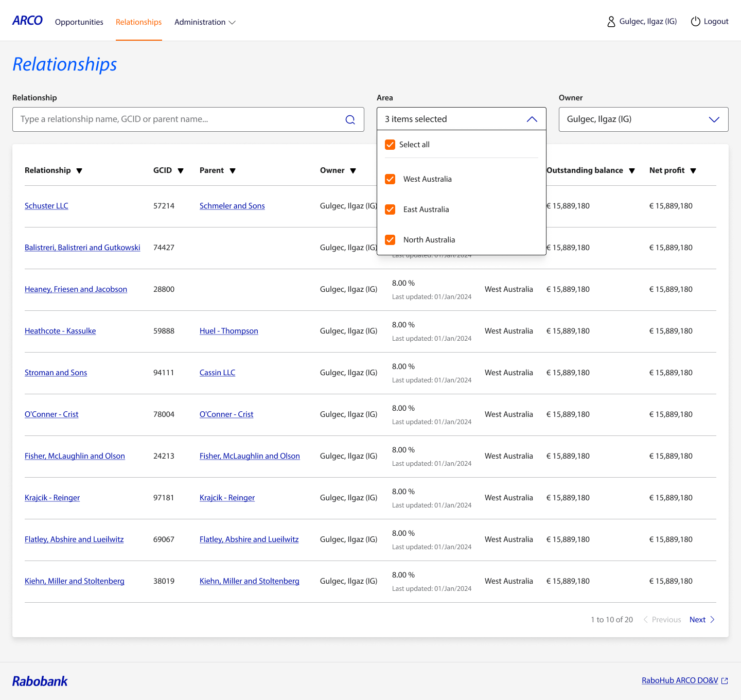Click the Previous page button
Screen dimensions: 741x700
tap(662, 620)
